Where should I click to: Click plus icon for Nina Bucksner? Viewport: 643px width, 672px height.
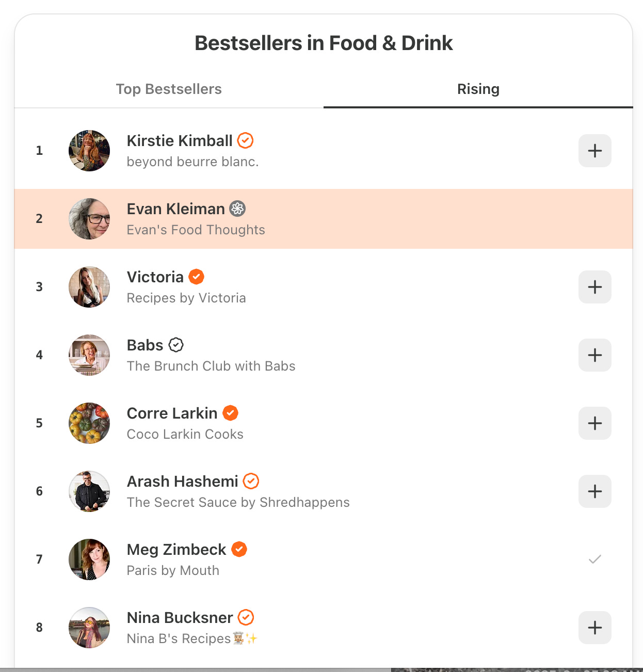594,628
